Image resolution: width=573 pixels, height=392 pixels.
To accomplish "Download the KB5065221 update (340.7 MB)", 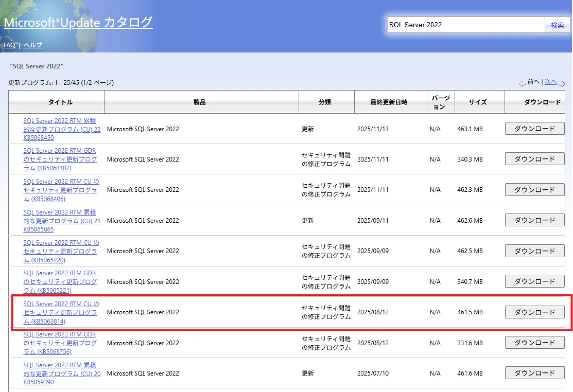I will click(534, 281).
